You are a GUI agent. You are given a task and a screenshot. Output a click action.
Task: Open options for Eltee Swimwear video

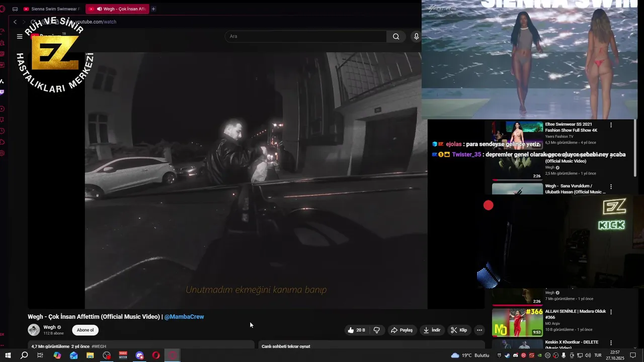click(x=611, y=125)
